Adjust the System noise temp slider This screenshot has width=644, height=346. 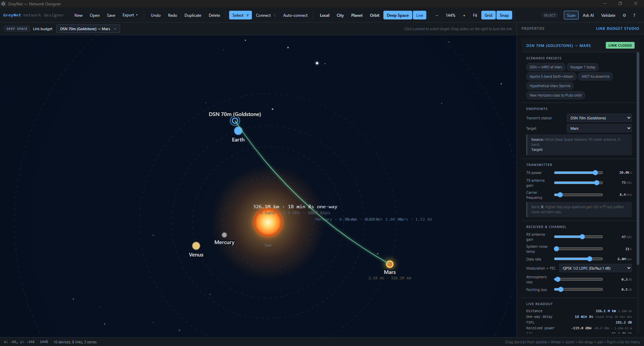(578, 249)
